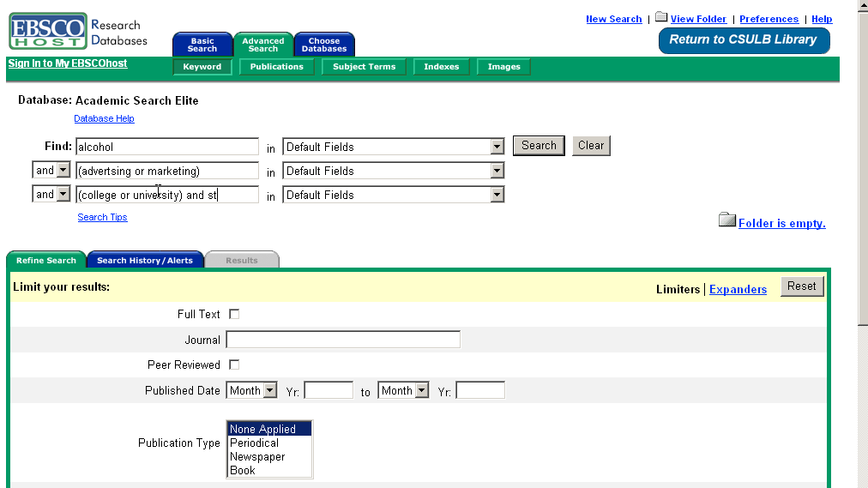Click Sign In to My EBSCOhost
Viewport: 868px width, 488px height.
pyautogui.click(x=68, y=63)
